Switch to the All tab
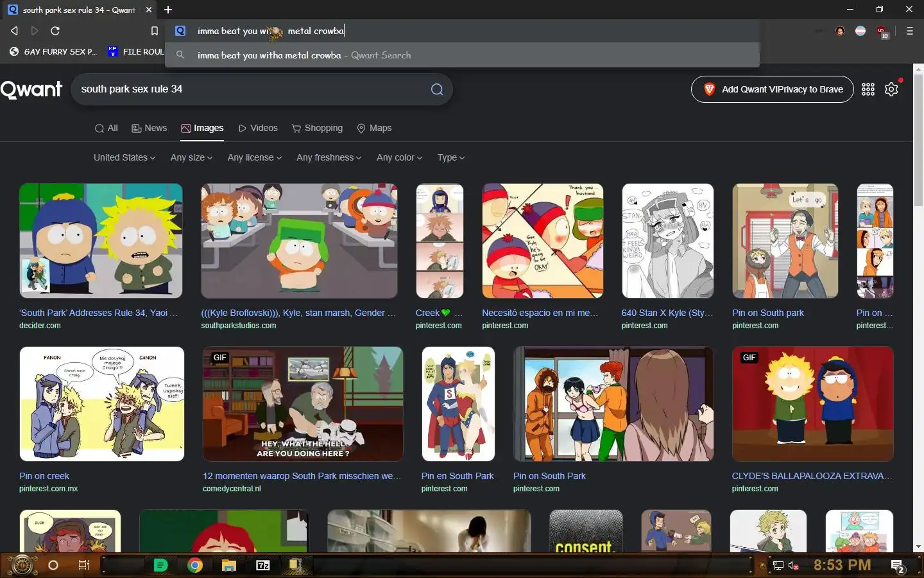This screenshot has height=578, width=924. point(107,128)
